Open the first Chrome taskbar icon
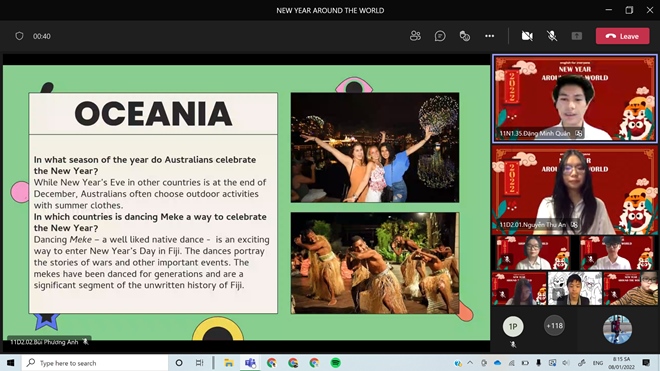Screen dimensions: 660x371 click(271, 363)
